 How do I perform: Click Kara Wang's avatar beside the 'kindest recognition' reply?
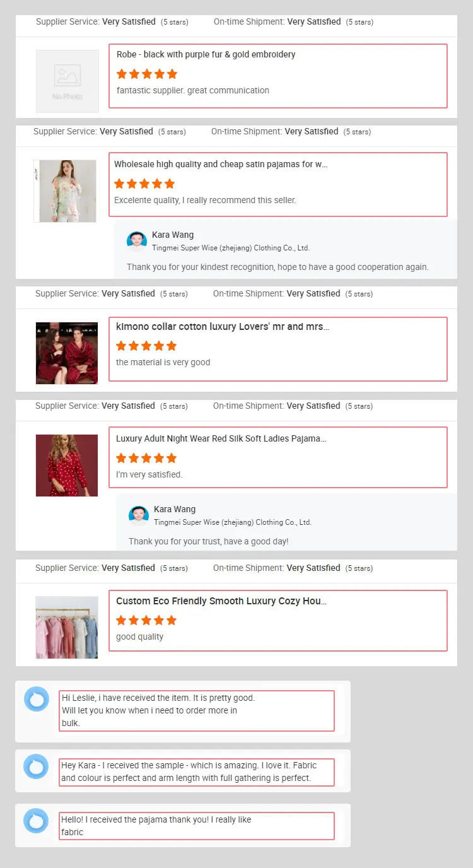tap(137, 241)
